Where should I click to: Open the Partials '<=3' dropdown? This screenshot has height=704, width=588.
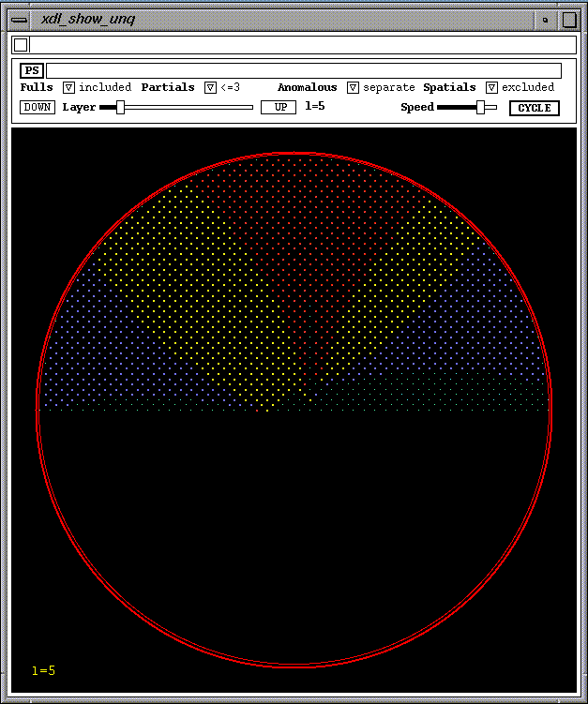coord(210,87)
